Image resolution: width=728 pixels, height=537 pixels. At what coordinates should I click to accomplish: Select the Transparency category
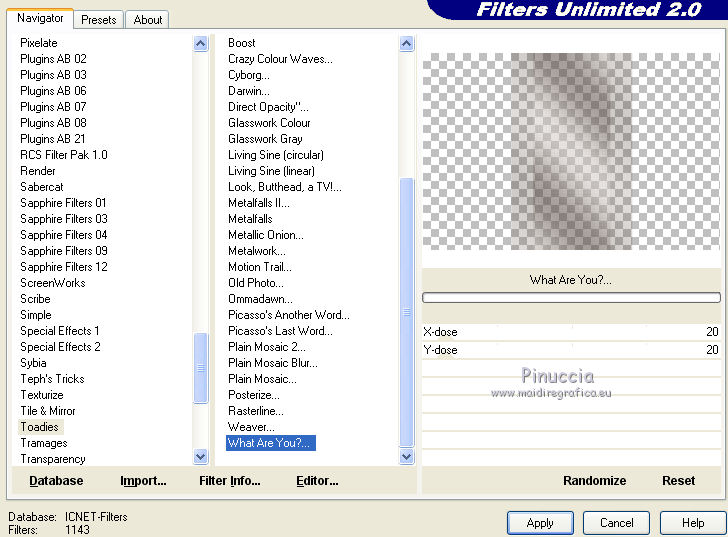tap(52, 459)
